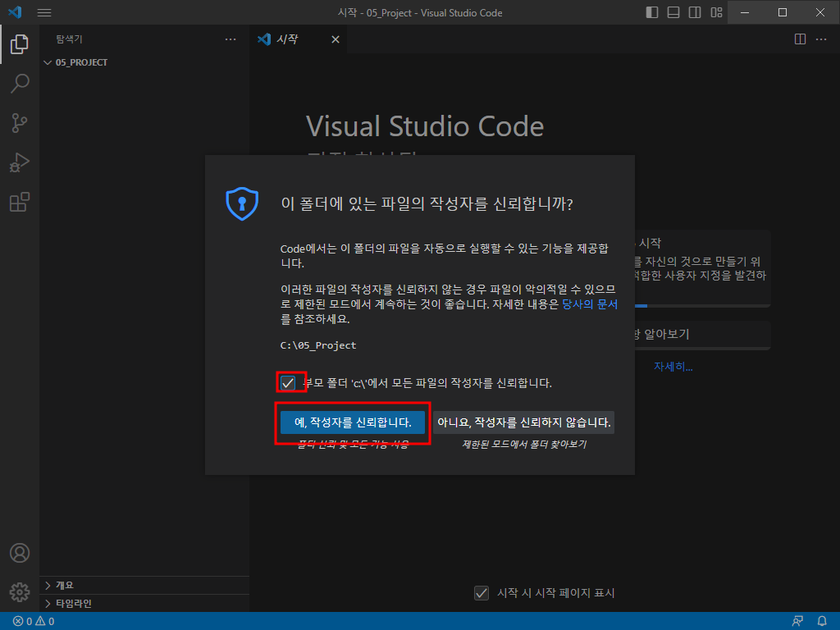840x630 pixels.
Task: Toggle bottom panel layout icon
Action: click(673, 12)
